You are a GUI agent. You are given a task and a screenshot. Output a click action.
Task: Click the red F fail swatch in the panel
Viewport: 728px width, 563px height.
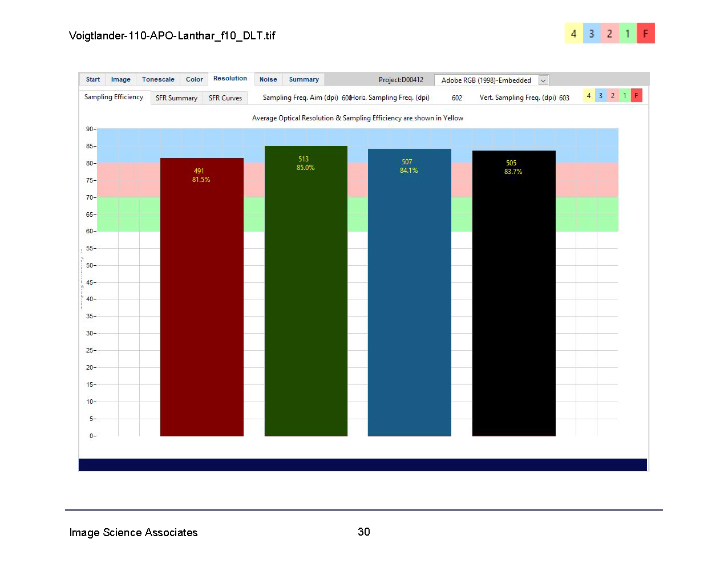(x=637, y=96)
